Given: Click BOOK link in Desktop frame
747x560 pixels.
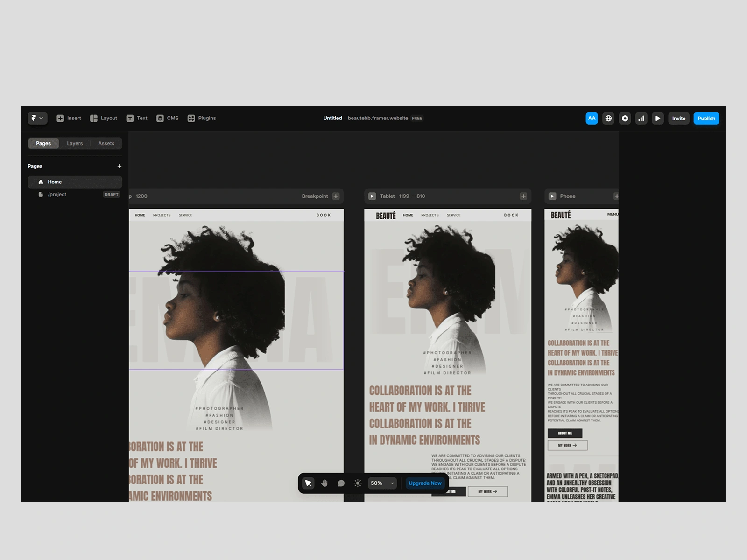Looking at the screenshot, I should (324, 215).
